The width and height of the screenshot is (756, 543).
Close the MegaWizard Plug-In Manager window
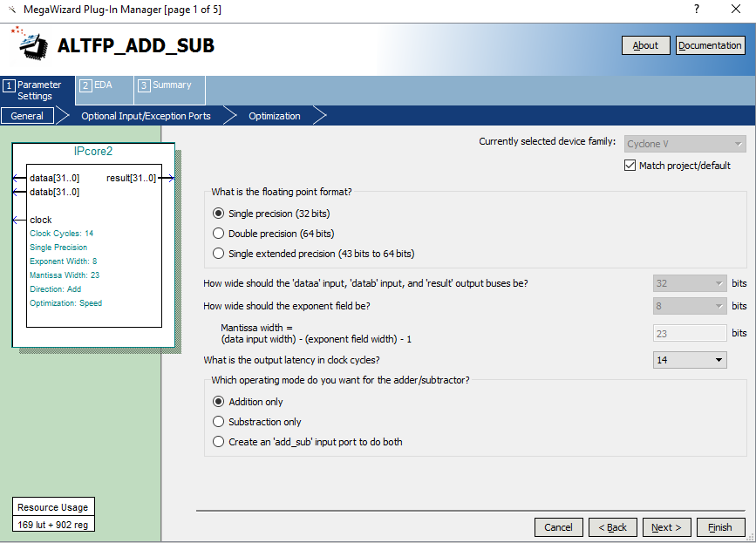(736, 10)
